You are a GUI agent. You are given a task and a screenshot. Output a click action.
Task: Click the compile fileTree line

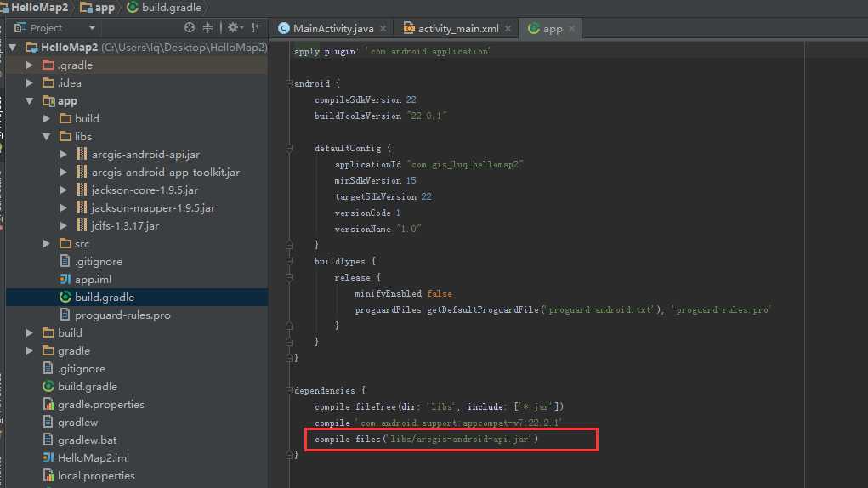439,406
